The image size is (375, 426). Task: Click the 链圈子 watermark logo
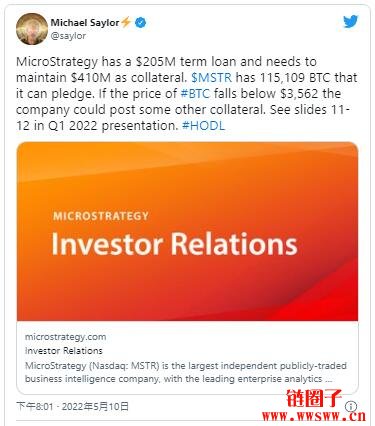click(x=314, y=398)
